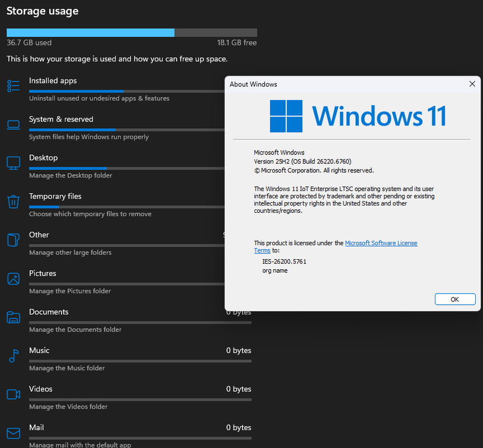
Task: Click the Pictures category icon
Action: tap(13, 279)
